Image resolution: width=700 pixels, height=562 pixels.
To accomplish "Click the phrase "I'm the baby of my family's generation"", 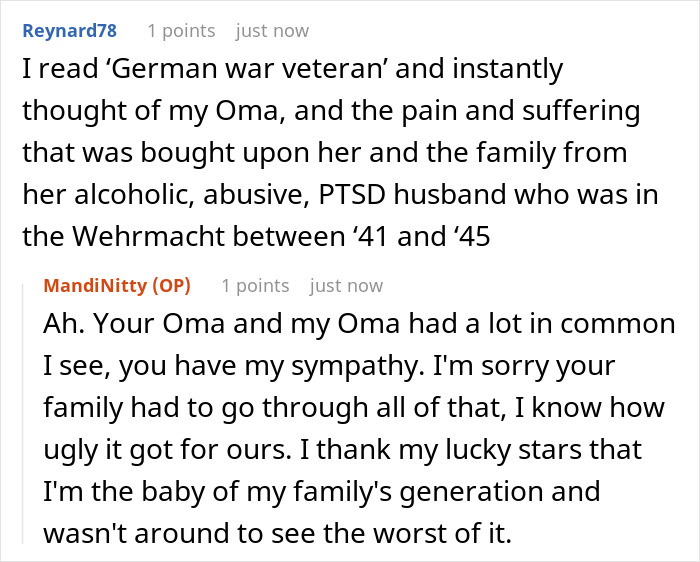I will point(322,492).
